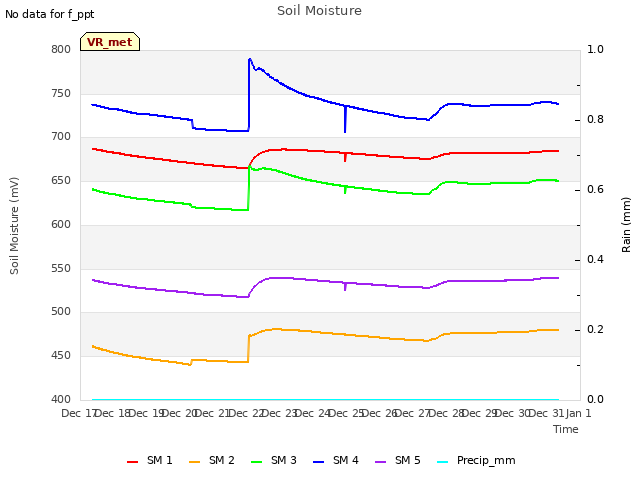Click the Soil Moisture chart title
Image resolution: width=640 pixels, height=480 pixels.
pos(319,11)
